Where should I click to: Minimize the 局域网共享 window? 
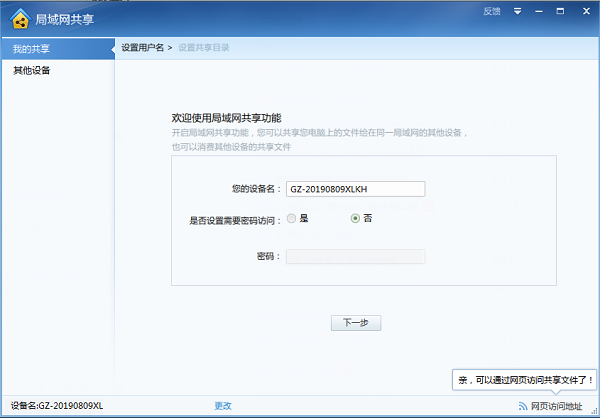click(541, 12)
